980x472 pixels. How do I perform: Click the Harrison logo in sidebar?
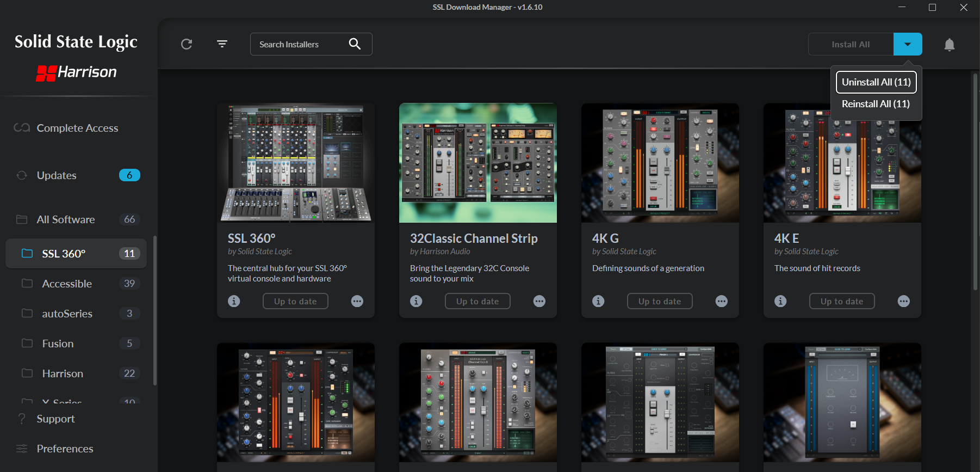pos(76,72)
